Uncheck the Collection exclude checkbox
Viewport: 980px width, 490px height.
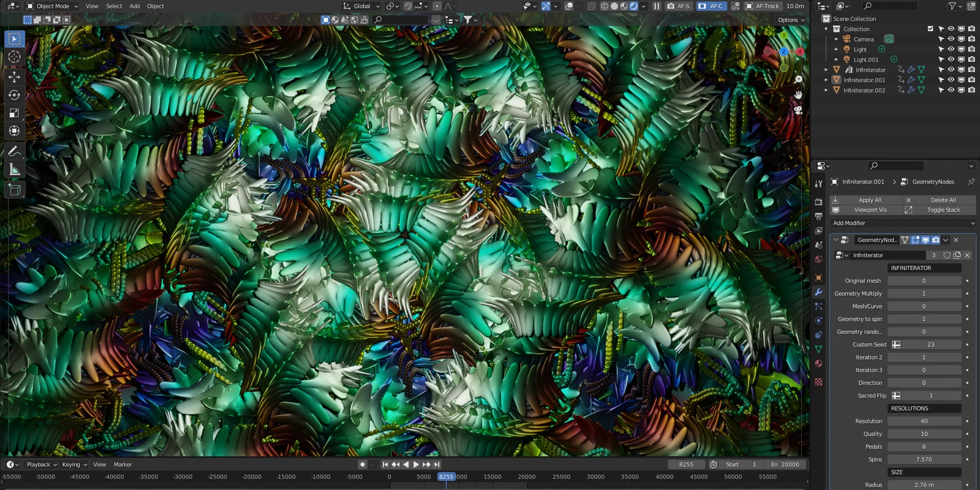click(930, 29)
